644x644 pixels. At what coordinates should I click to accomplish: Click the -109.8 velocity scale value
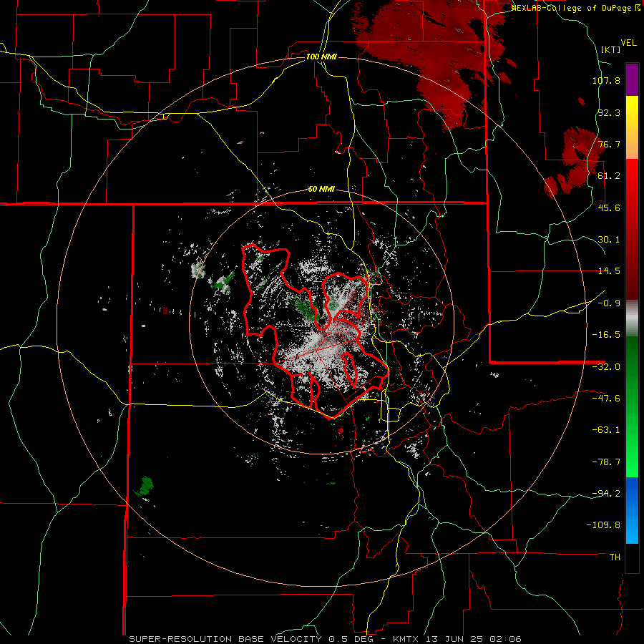click(603, 525)
